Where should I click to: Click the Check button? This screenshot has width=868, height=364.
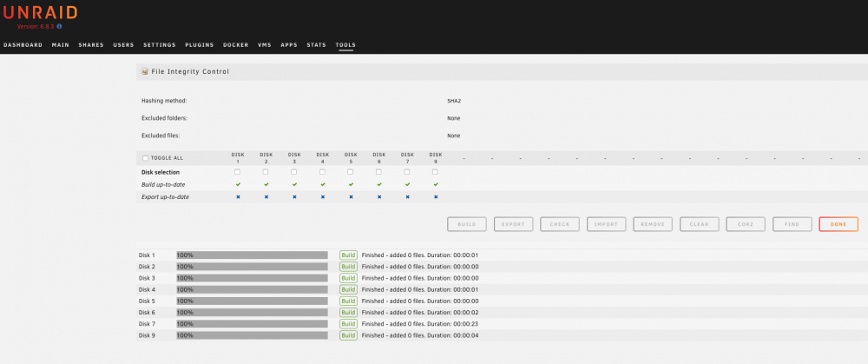pos(560,224)
